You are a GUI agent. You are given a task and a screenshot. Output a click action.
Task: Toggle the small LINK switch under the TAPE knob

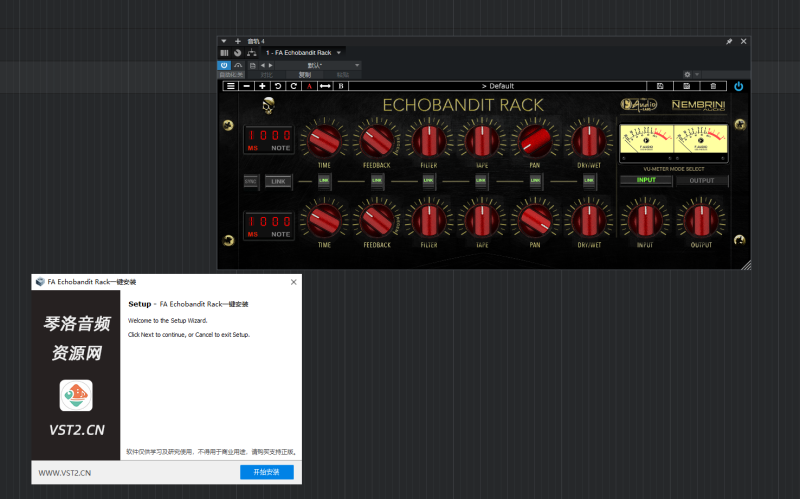point(481,181)
